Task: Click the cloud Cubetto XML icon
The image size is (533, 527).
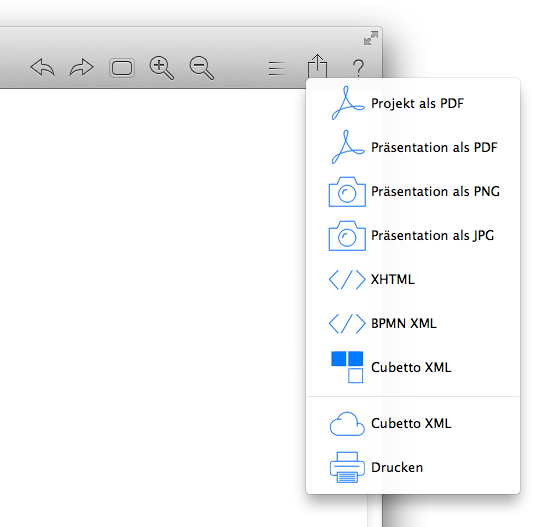Action: click(x=347, y=424)
